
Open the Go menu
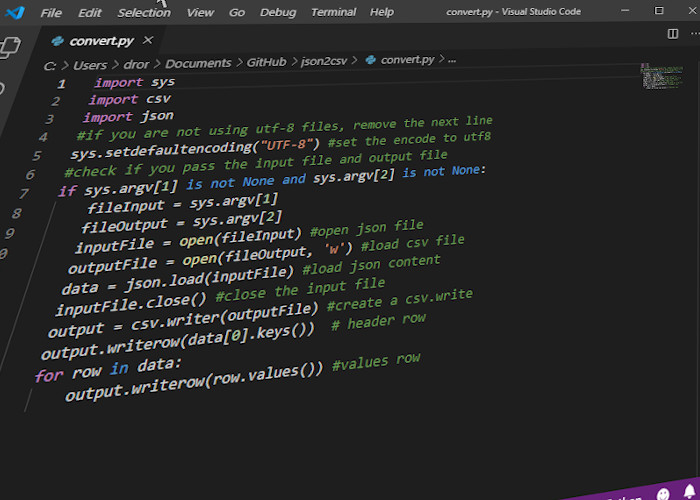coord(237,12)
